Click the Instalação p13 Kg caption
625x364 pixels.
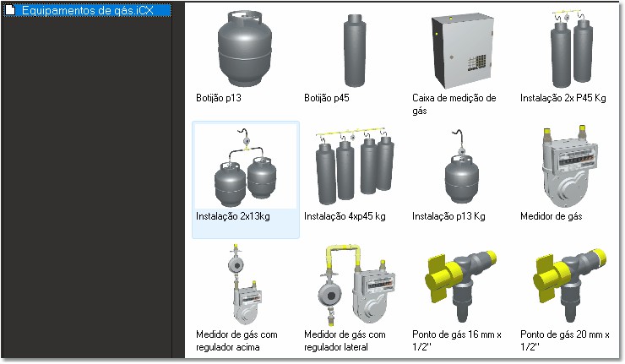448,216
